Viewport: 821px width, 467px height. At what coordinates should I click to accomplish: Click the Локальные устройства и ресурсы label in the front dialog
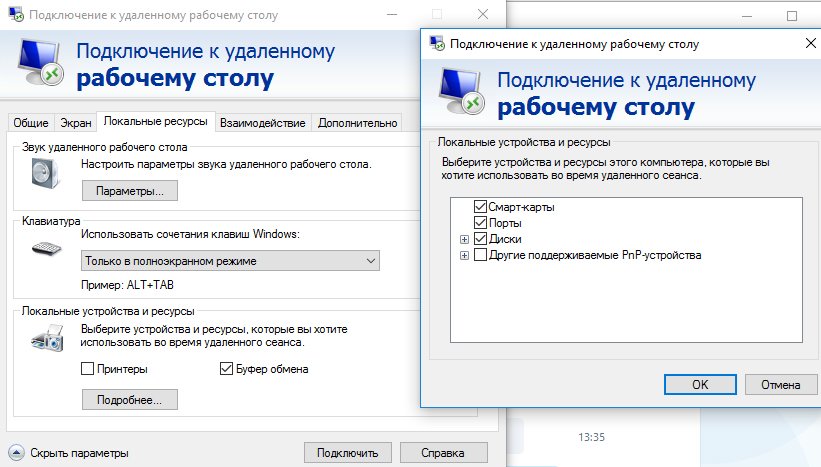tap(524, 142)
